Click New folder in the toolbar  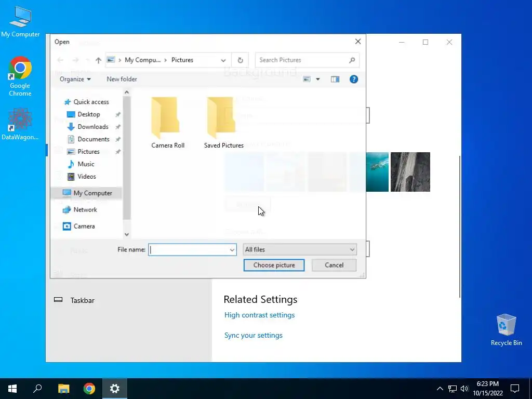coord(122,79)
